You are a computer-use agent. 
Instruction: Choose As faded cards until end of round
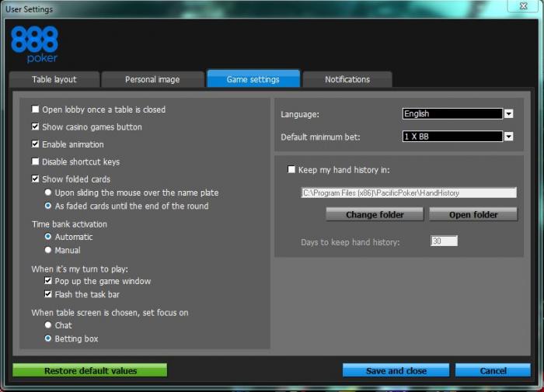click(48, 206)
